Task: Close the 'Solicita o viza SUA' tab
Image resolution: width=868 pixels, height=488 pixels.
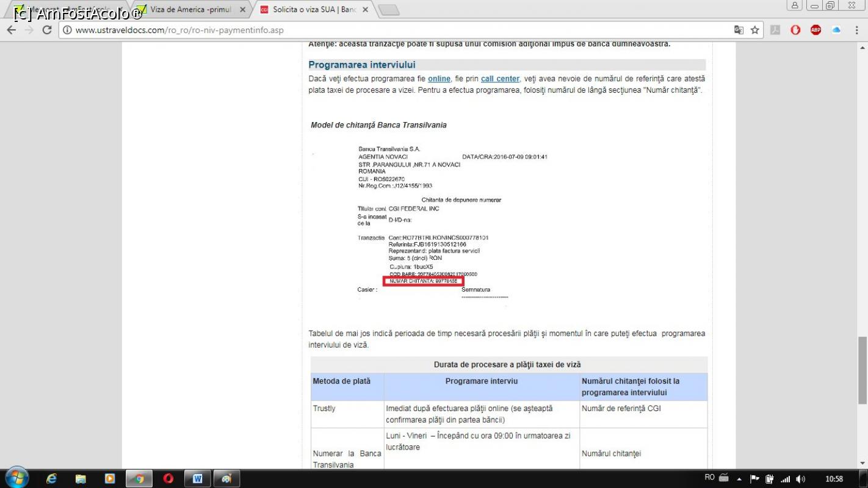Action: point(366,10)
